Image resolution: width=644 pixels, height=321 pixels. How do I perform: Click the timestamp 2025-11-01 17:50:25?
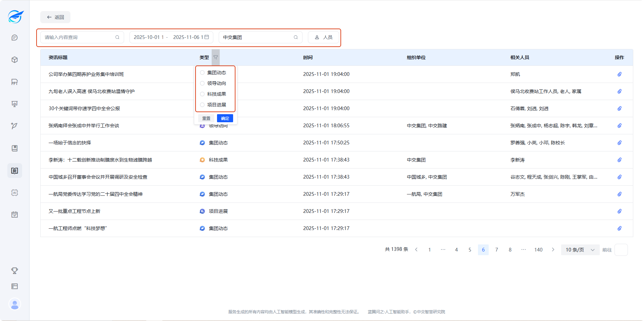[326, 143]
